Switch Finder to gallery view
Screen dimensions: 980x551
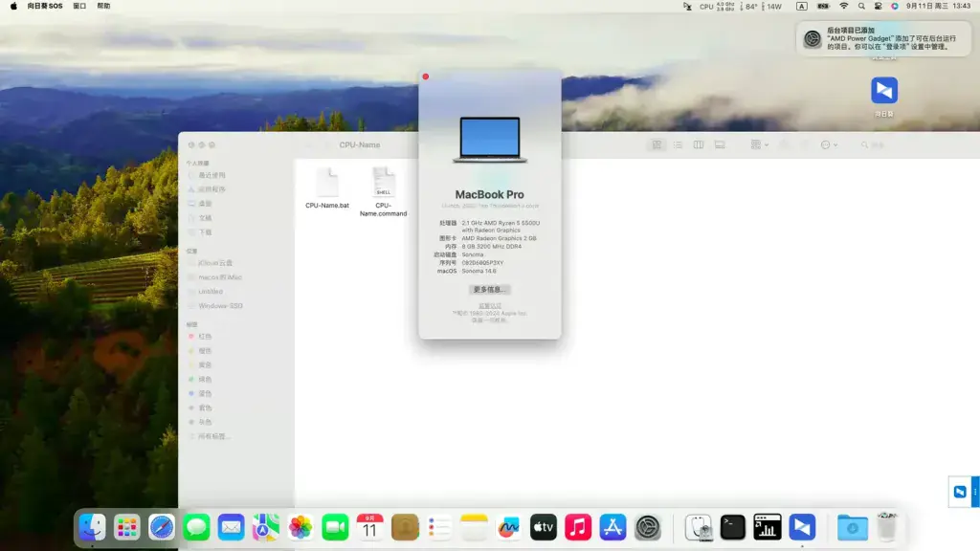pos(720,145)
